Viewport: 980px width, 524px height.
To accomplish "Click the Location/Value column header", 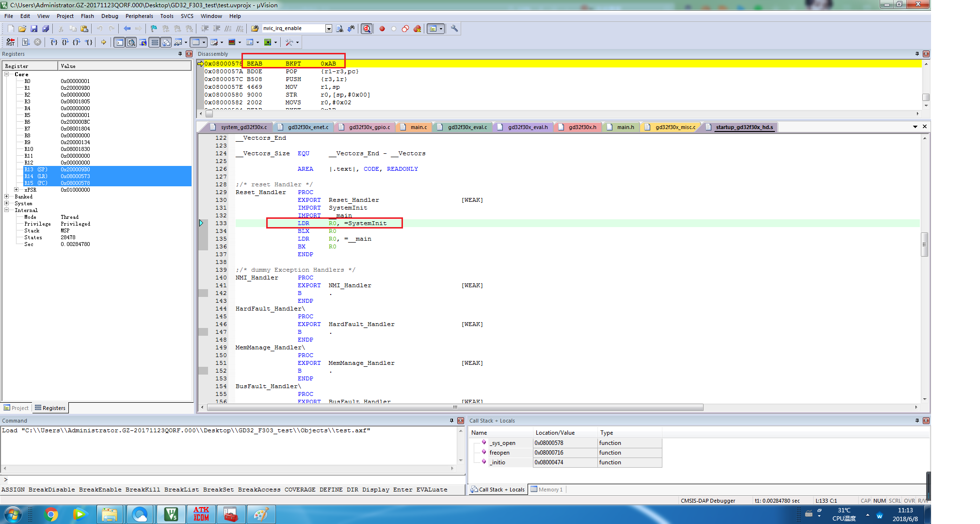I will coord(565,433).
